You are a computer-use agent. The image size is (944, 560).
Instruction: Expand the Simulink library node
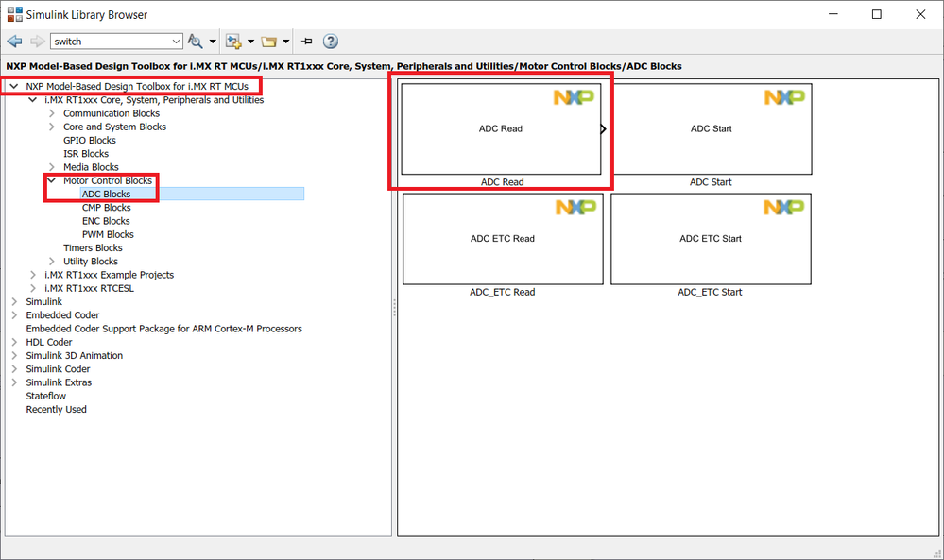tap(14, 301)
